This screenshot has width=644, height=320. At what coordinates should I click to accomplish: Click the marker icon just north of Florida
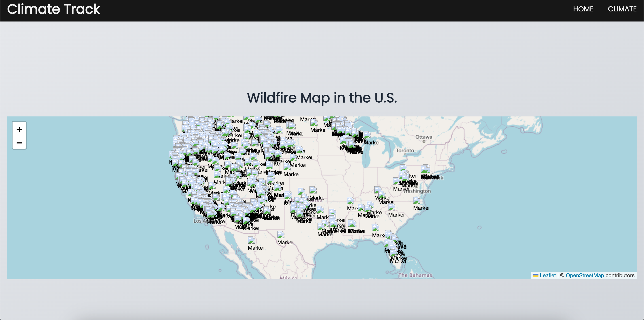point(375,228)
